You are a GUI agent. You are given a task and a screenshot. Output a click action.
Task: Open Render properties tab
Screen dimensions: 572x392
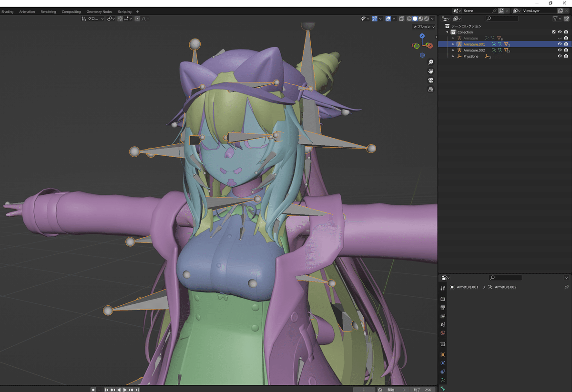coord(443,299)
